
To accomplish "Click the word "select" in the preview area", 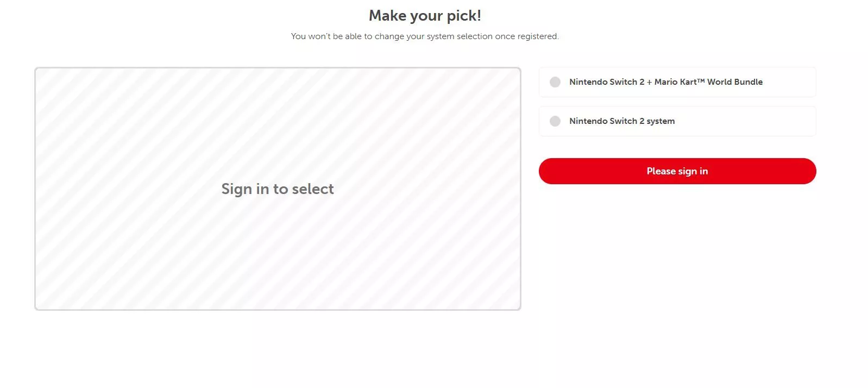I will 313,189.
